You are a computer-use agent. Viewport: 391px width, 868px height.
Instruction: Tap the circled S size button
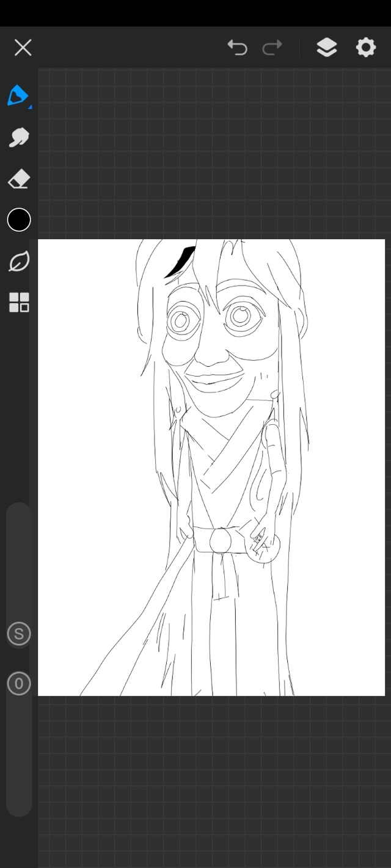(x=19, y=634)
